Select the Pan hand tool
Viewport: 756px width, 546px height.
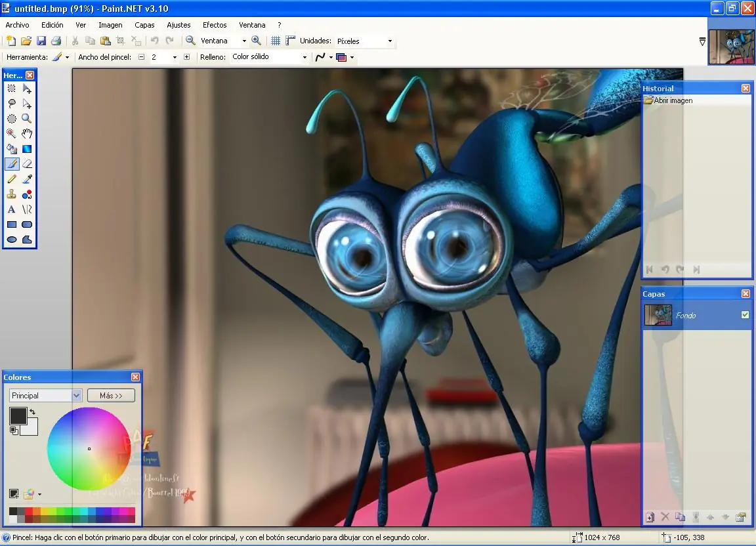pos(27,134)
